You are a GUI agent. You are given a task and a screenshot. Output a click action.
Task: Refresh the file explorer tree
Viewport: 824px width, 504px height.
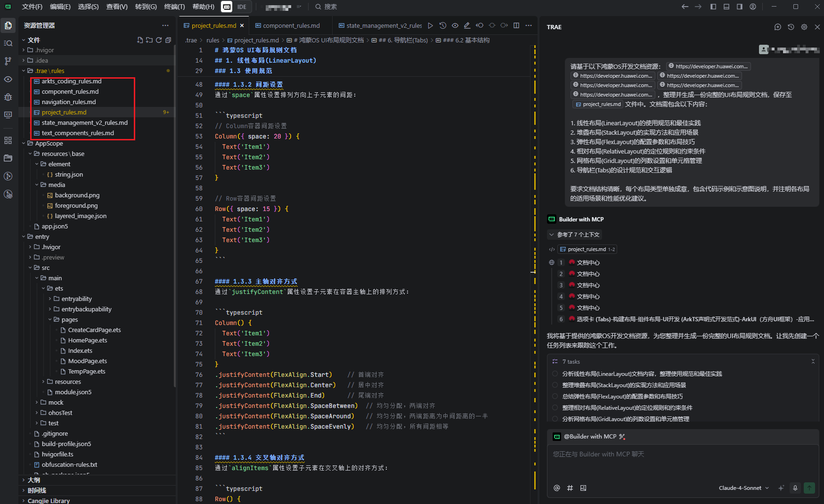(x=159, y=40)
